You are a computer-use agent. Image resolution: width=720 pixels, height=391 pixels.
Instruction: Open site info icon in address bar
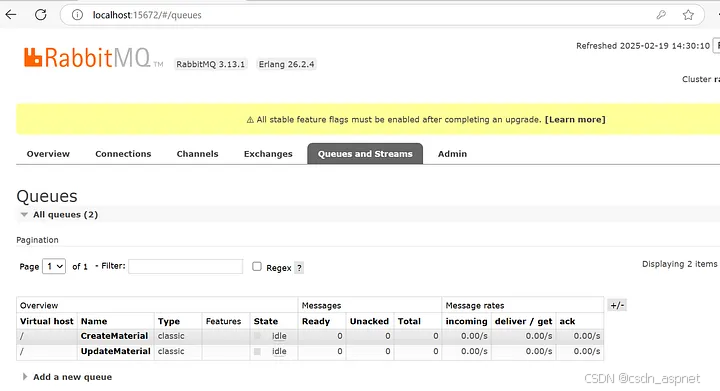77,15
